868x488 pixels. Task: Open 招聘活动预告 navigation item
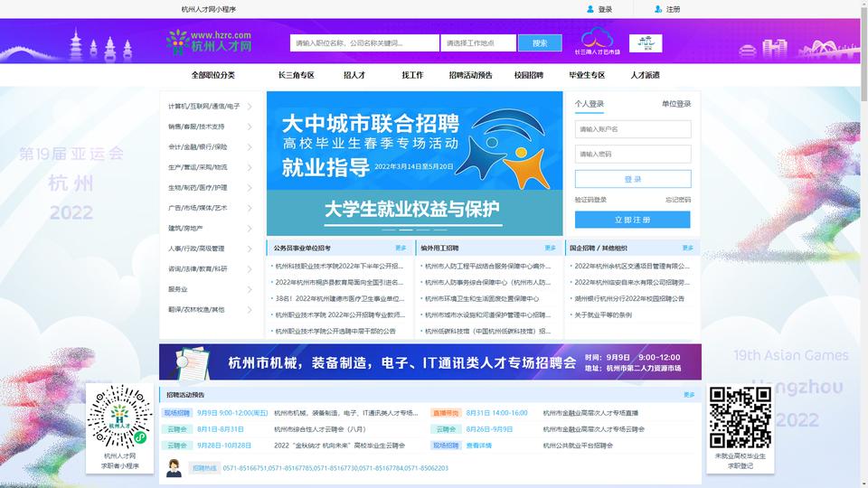point(470,75)
